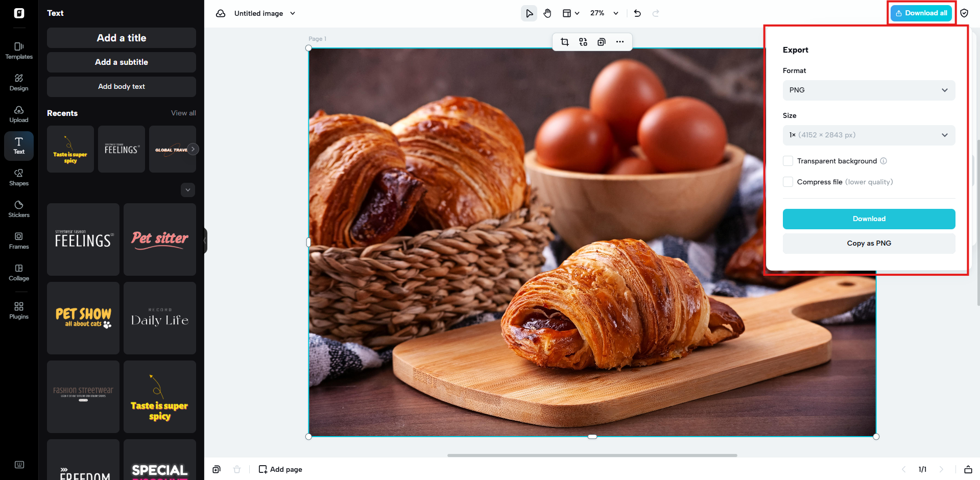Open the Untitled image name dropdown arrow
The width and height of the screenshot is (980, 480).
(x=293, y=13)
